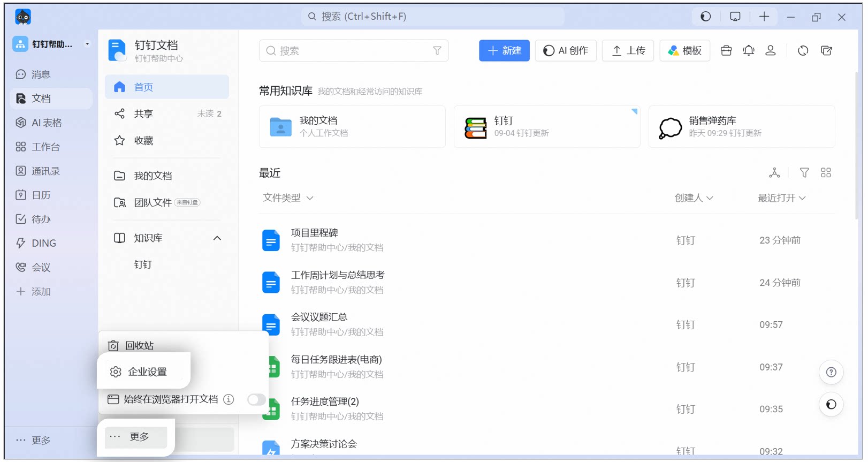Click the toolbox icon in toolbar
868x462 pixels.
[x=726, y=51]
